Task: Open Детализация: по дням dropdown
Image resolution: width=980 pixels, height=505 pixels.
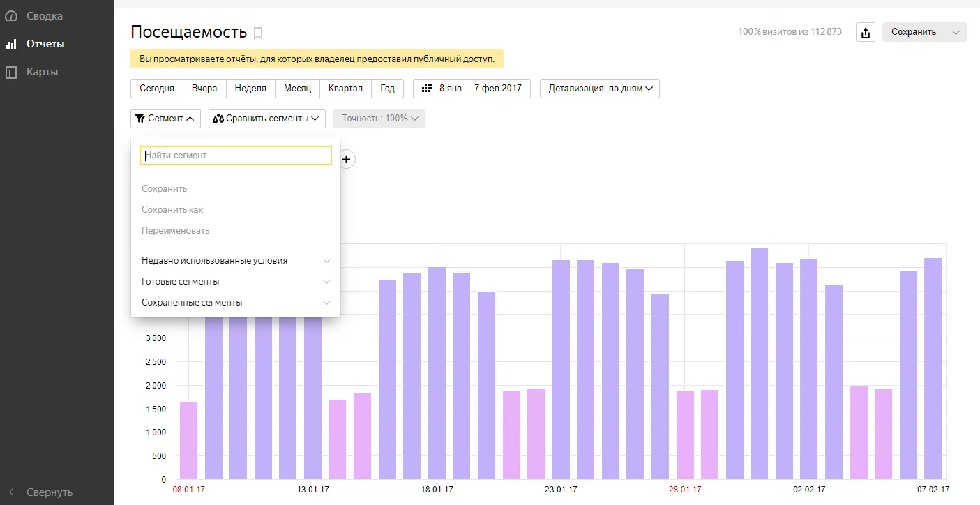Action: click(x=600, y=89)
